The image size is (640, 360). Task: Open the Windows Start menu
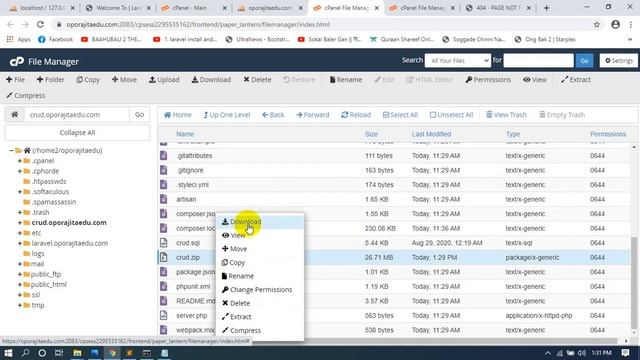pos(8,353)
